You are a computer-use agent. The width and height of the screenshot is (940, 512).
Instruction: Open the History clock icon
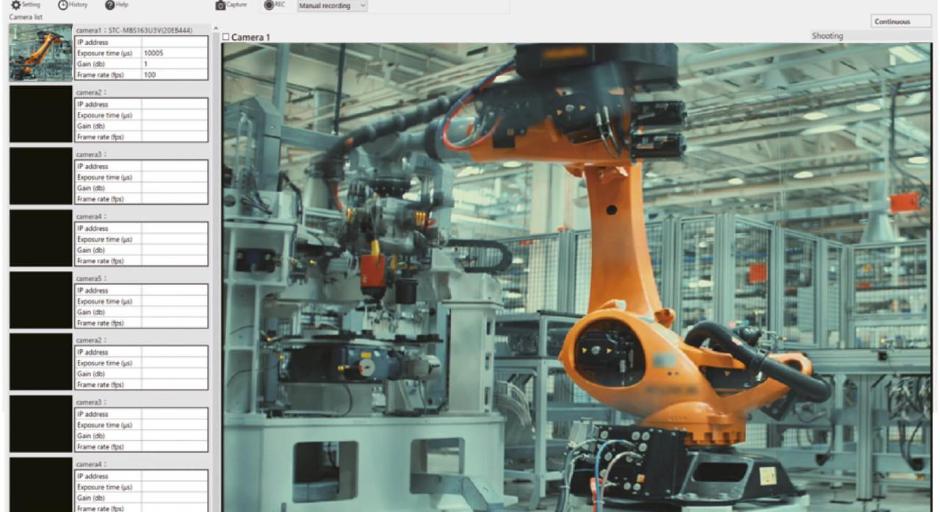point(64,5)
